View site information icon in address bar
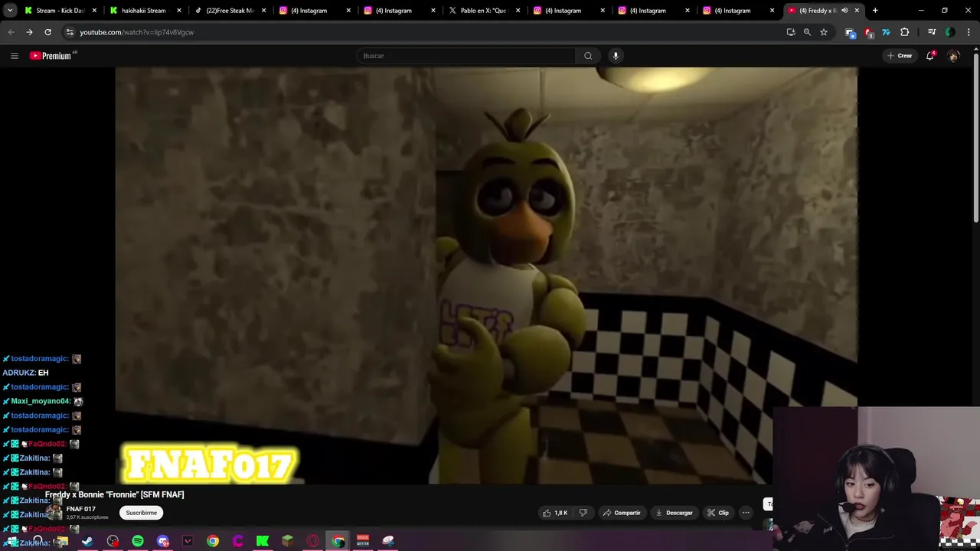This screenshot has width=980, height=551. click(x=69, y=32)
